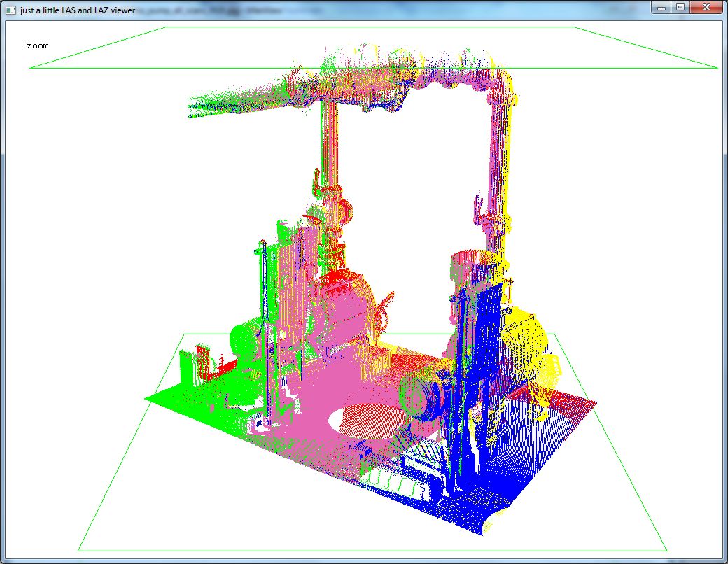Click the 'just a little LAS and LAZ viewer' title
Viewport: 728px width, 564px height.
point(78,10)
